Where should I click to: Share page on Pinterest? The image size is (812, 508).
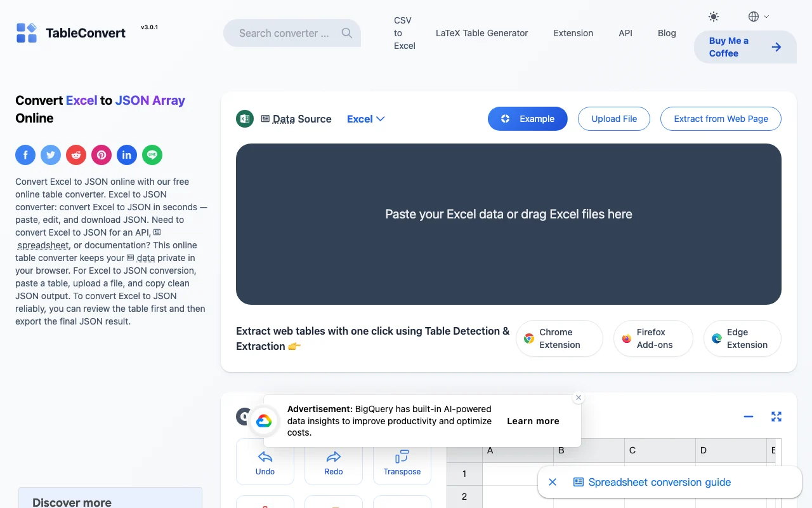101,154
